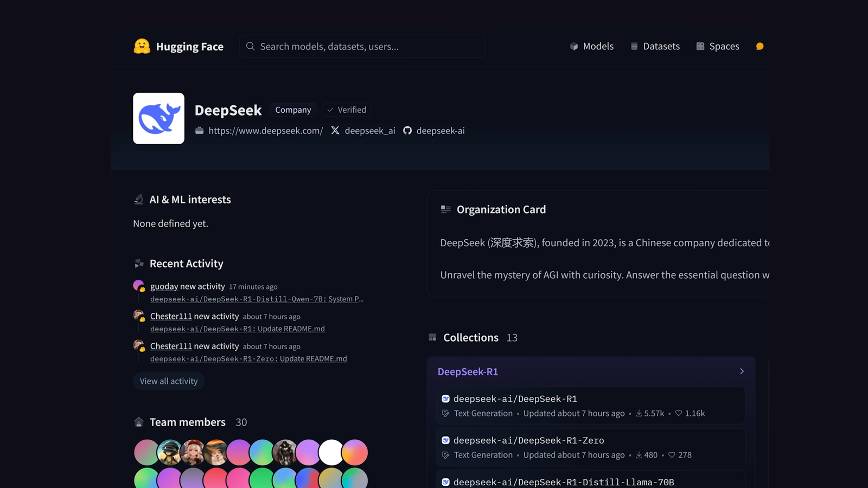Click DeepSeek-R1-Distill-Llama-70B model logo icon
868x488 pixels.
(445, 482)
